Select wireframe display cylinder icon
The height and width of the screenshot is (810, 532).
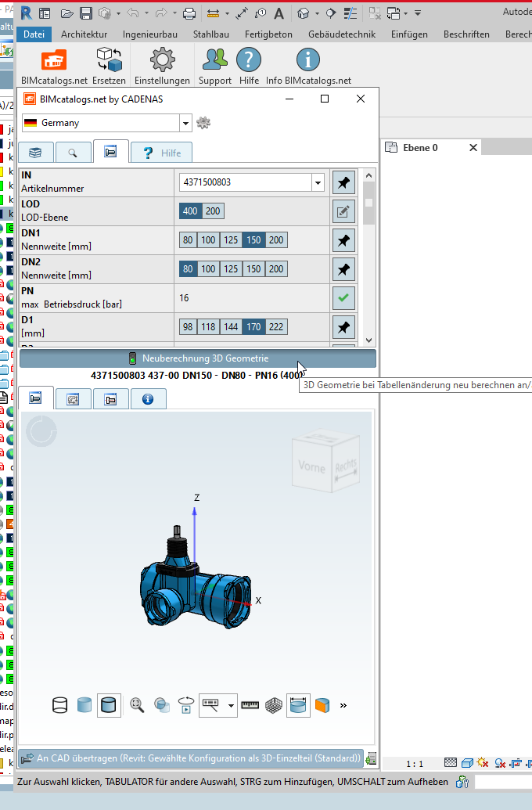pos(60,705)
